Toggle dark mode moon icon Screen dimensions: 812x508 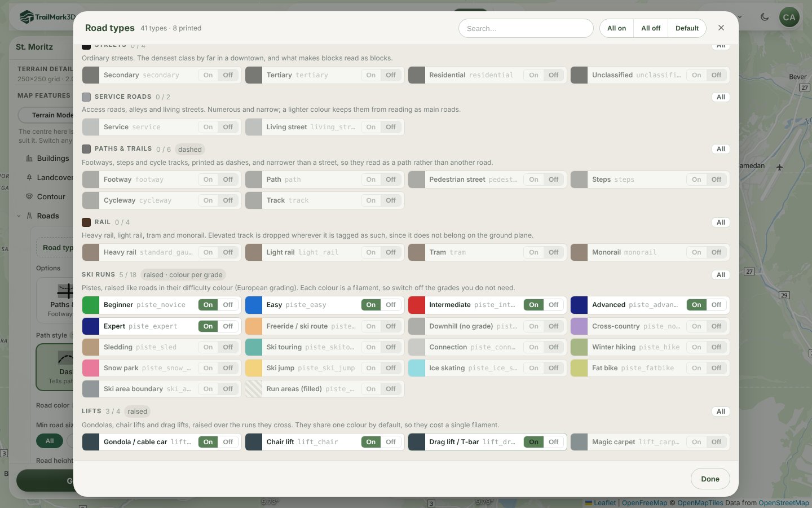765,17
